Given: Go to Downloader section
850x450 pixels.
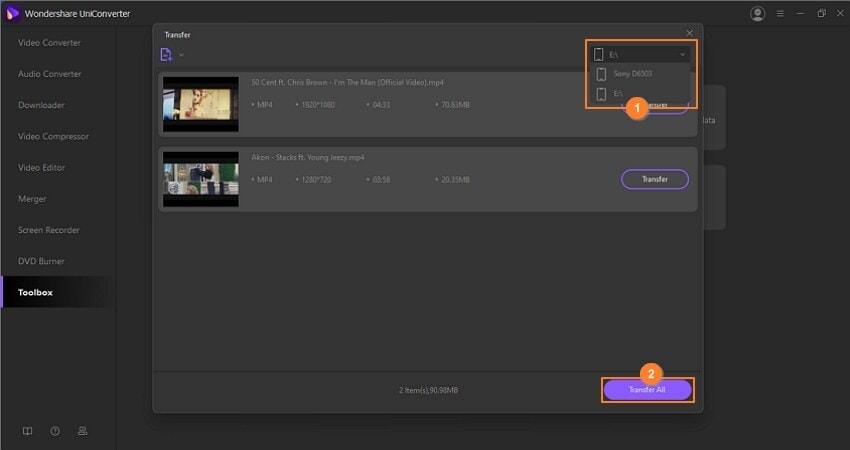Looking at the screenshot, I should pyautogui.click(x=41, y=105).
